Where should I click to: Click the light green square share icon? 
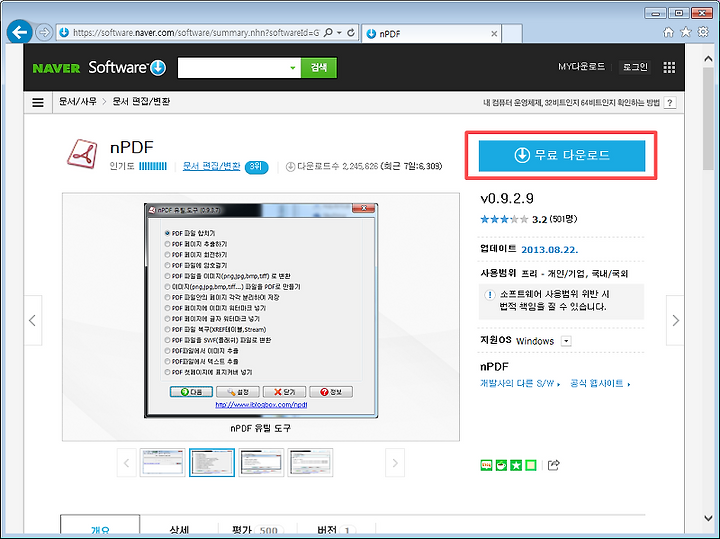pyautogui.click(x=531, y=465)
